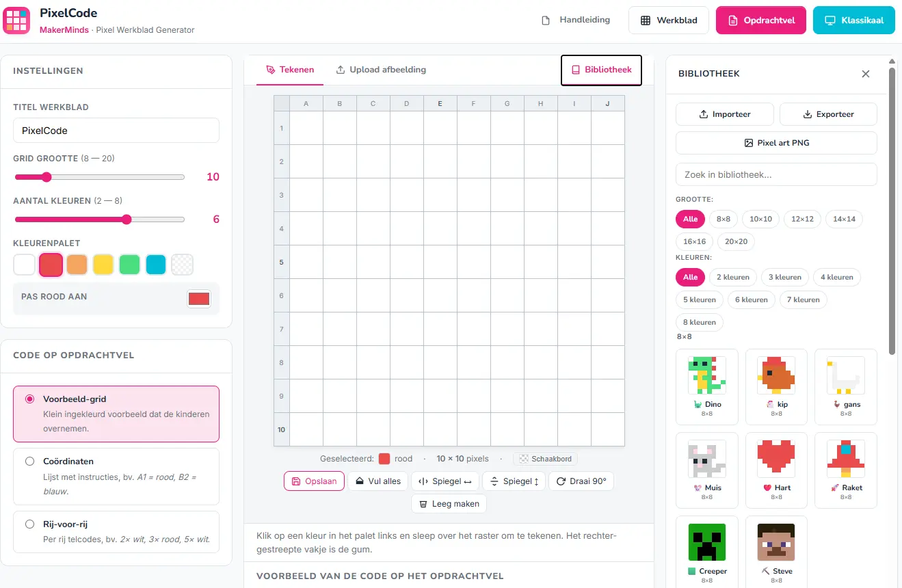Adjust the Grid grootte slider handle
Viewport: 902px width, 588px height.
coord(47,177)
